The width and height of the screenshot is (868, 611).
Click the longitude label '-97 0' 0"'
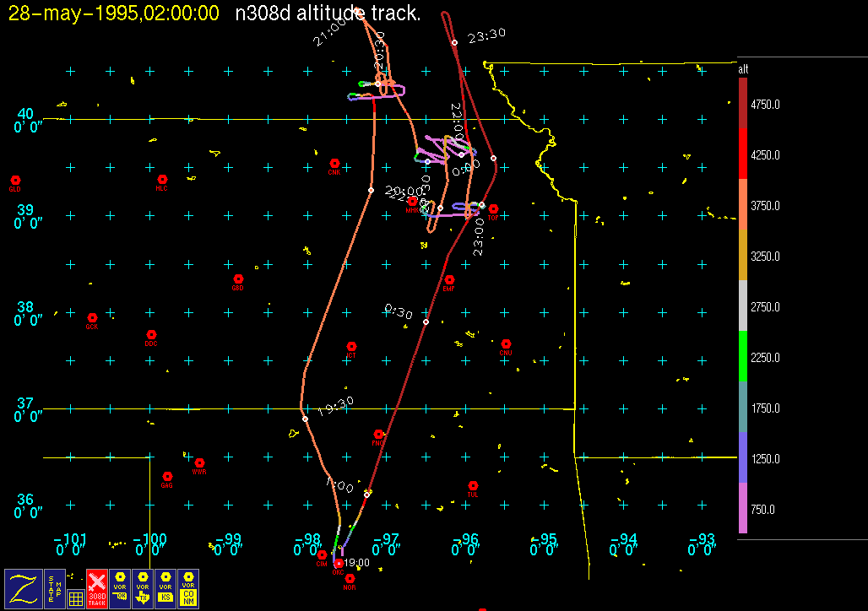385,544
